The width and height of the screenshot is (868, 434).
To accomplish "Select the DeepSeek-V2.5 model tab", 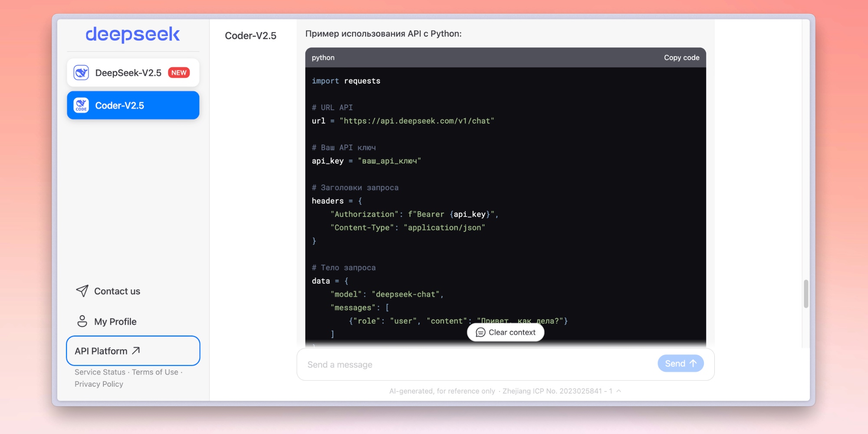I will pos(133,72).
